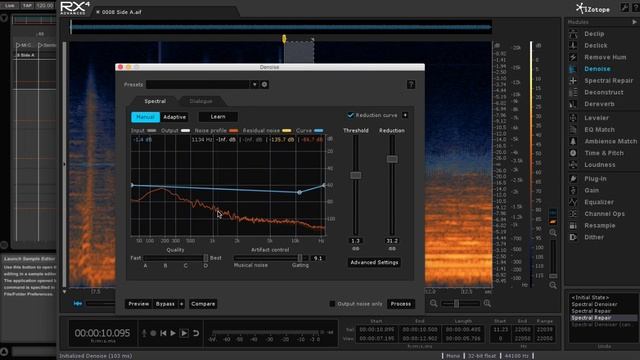Click the horizontal zoom-out magnifier icon
Image resolution: width=640 pixels, height=360 pixels.
(433, 303)
